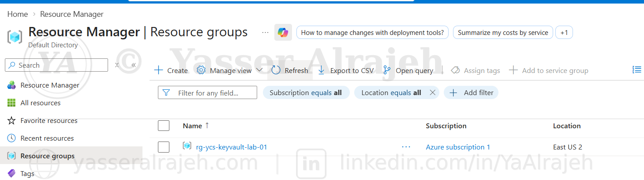Click the Recent resources clock icon
The height and width of the screenshot is (180, 644).
point(11,138)
